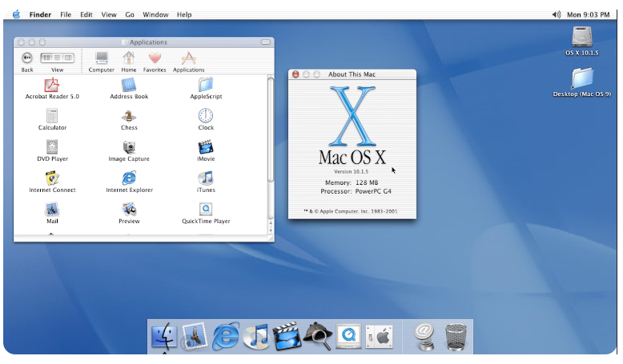Launch QuickTime Player from the Dock
Screen dimensions: 623x364
348,337
